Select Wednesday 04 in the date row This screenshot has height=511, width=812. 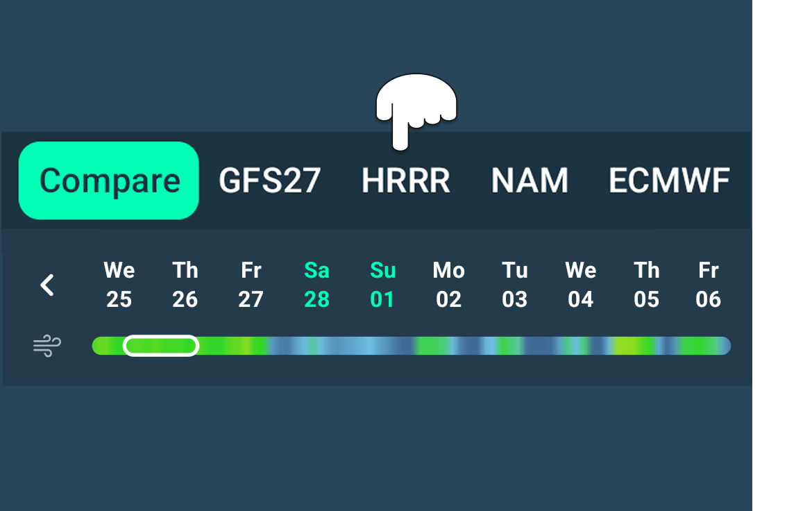(x=580, y=285)
